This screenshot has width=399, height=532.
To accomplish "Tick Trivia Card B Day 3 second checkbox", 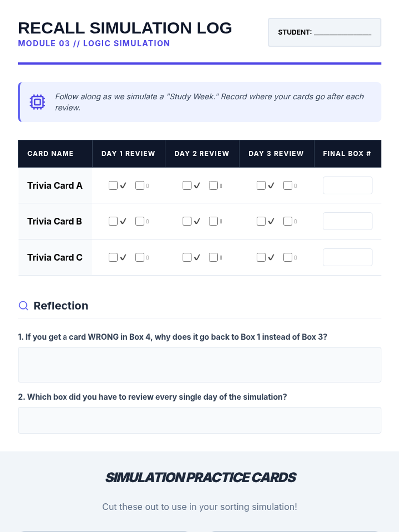I will tap(288, 221).
